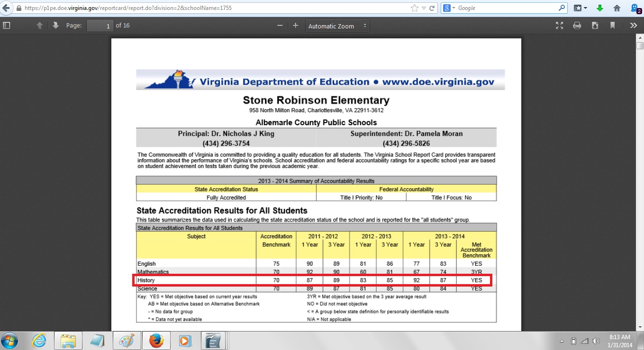
Task: Open the URL history dropdown arrow
Action: (424, 8)
